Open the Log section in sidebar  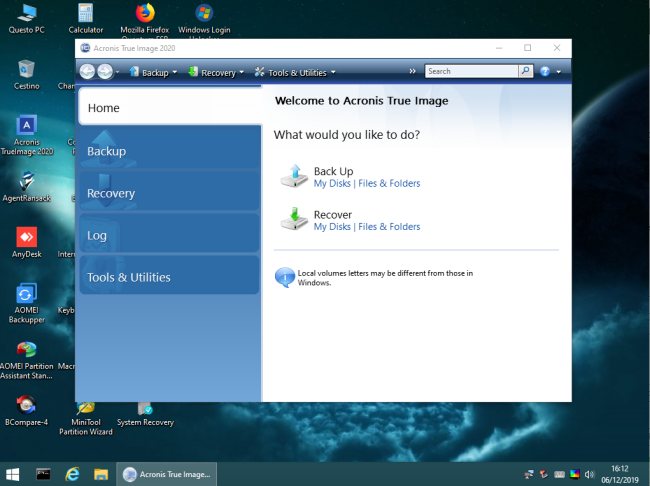coord(169,235)
